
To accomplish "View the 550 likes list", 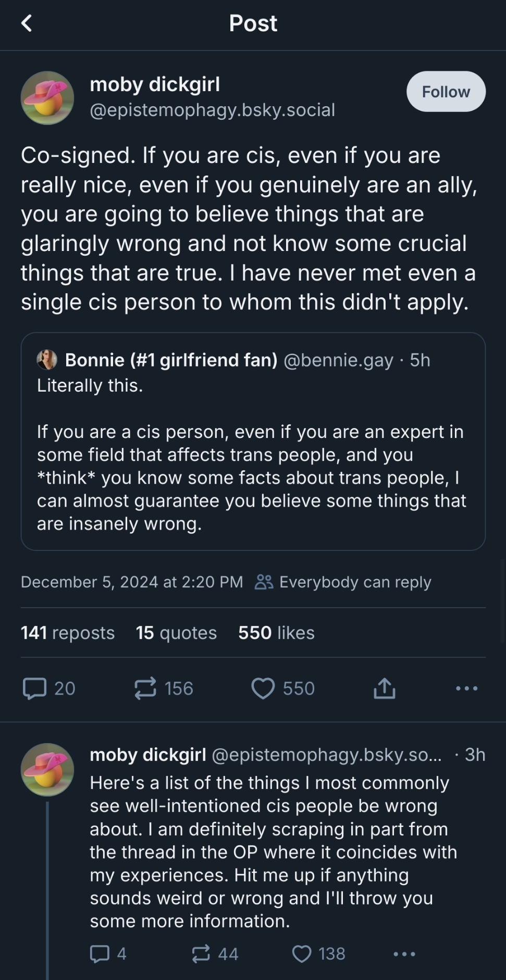I will click(x=276, y=633).
